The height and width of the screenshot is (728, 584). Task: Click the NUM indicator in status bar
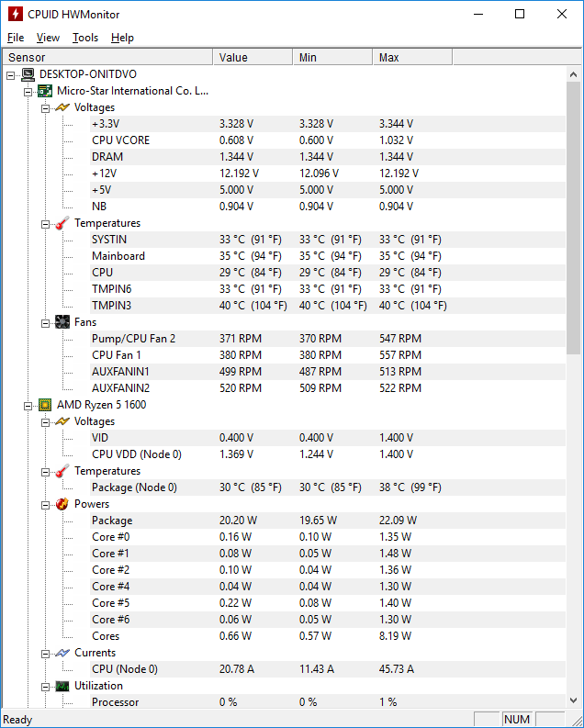click(x=517, y=719)
